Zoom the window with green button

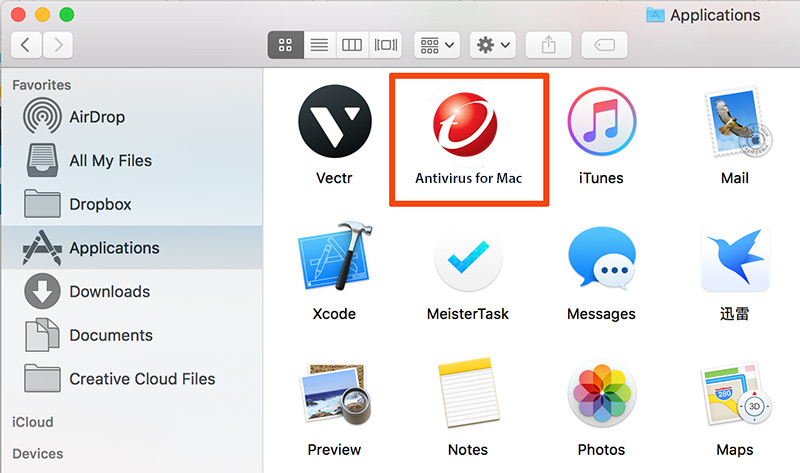(67, 14)
